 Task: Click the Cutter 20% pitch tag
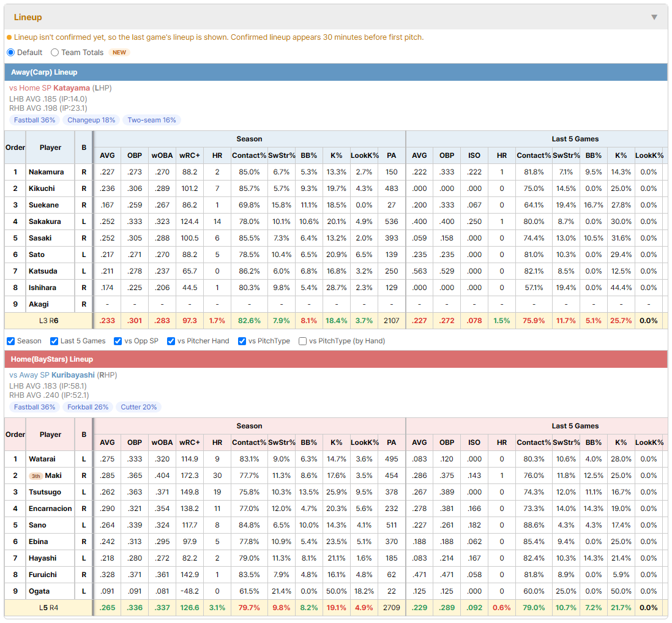(x=139, y=407)
